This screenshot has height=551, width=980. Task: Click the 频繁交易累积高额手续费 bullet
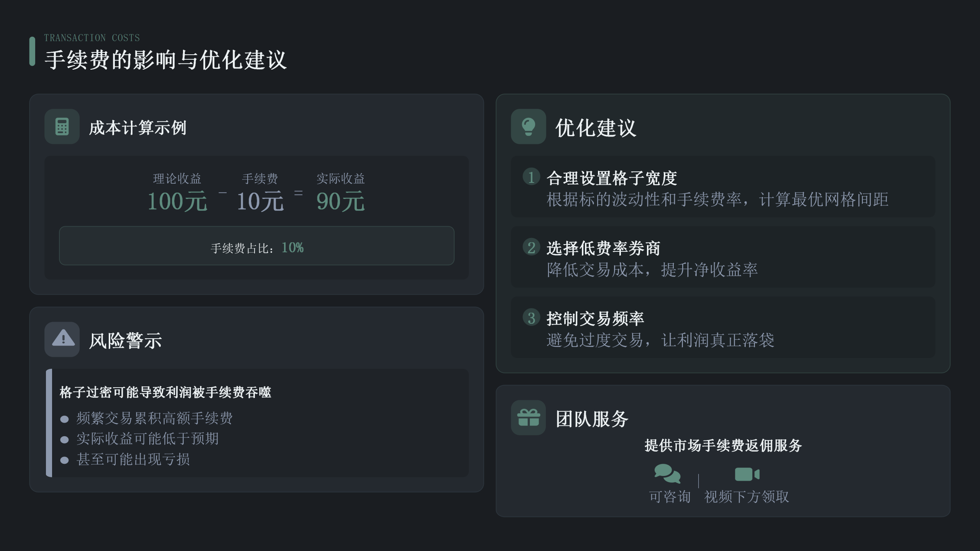coord(154,418)
